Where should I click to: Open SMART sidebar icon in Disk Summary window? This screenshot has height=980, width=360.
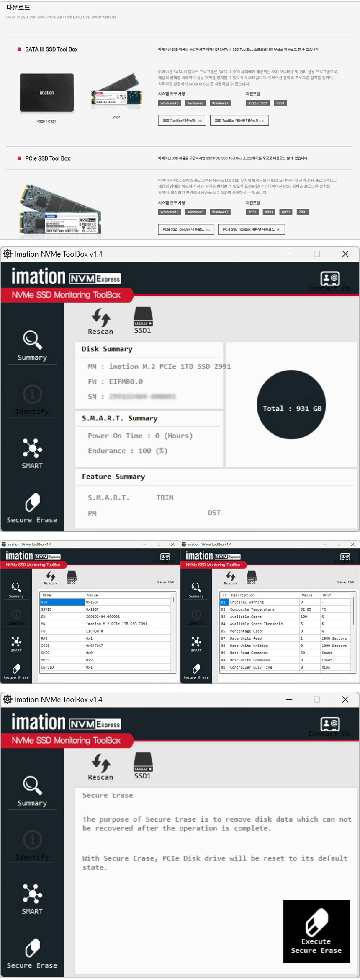coord(32,448)
